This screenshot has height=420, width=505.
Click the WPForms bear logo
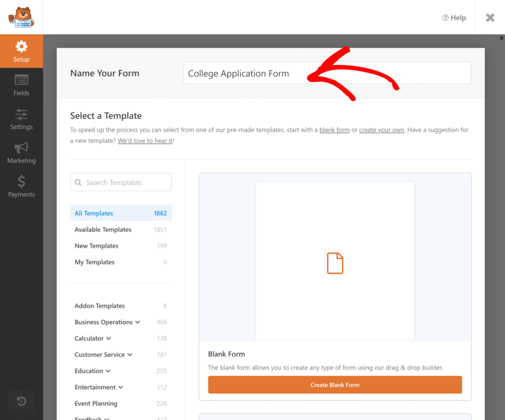tap(21, 17)
